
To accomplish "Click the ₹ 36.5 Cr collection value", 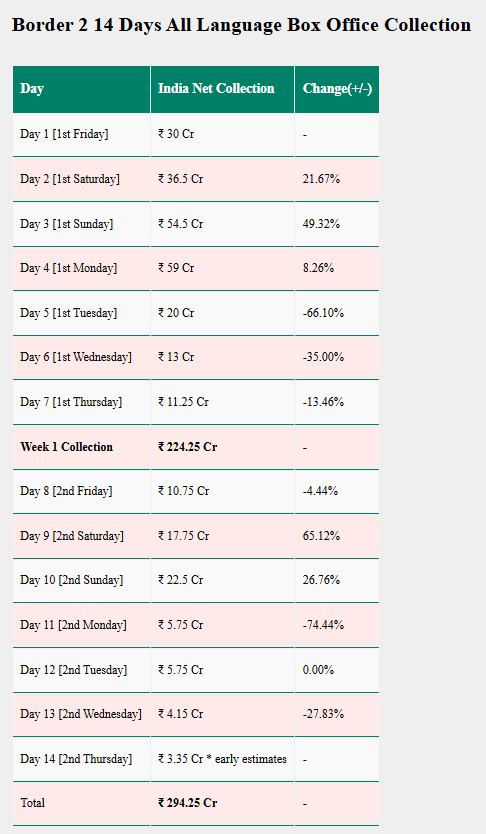I will pos(180,179).
